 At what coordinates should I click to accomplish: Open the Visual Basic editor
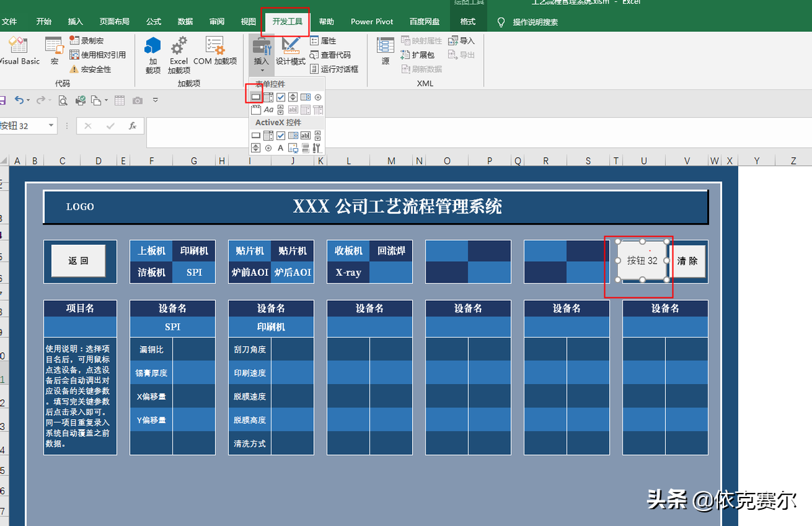point(19,51)
